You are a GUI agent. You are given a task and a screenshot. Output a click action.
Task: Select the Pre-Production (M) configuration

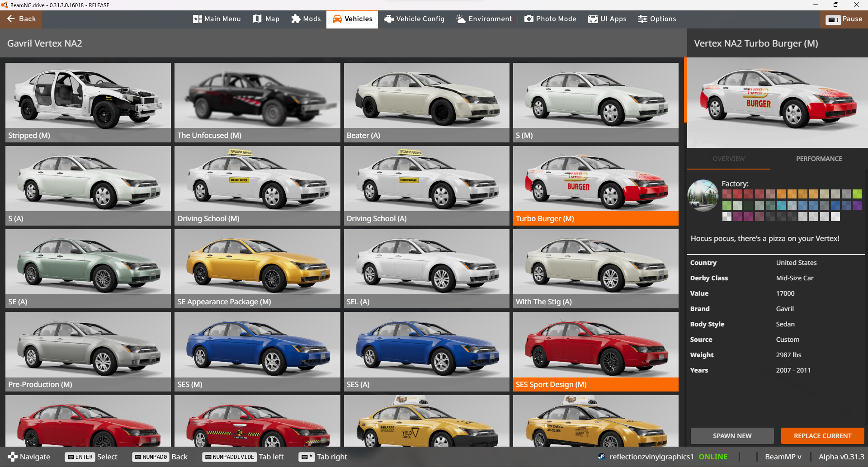point(88,352)
